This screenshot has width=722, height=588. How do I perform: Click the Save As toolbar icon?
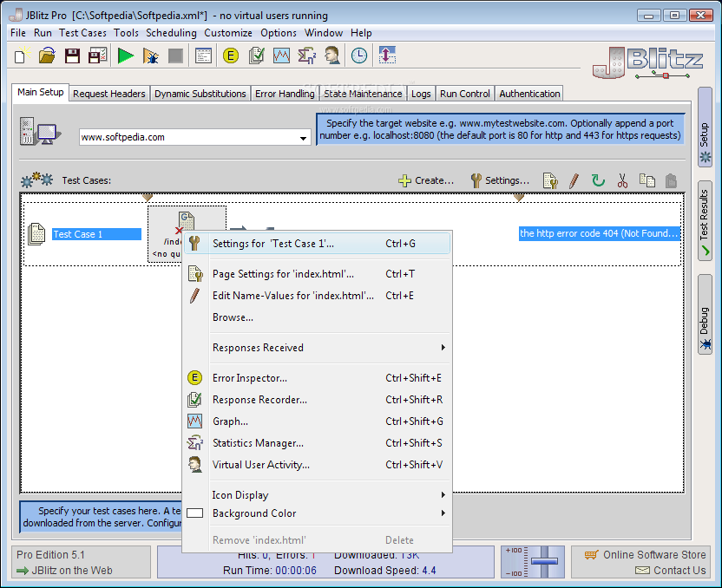[x=97, y=56]
